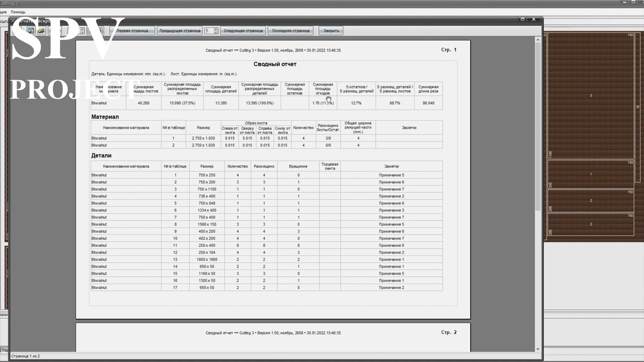Screen dimensions: 644x362
Task: Click status text Страница 1 из 2
Action: tap(26, 356)
